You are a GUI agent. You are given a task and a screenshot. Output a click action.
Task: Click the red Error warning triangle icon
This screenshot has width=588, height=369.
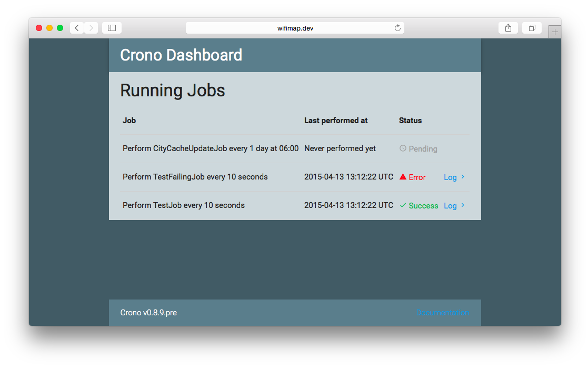coord(403,177)
